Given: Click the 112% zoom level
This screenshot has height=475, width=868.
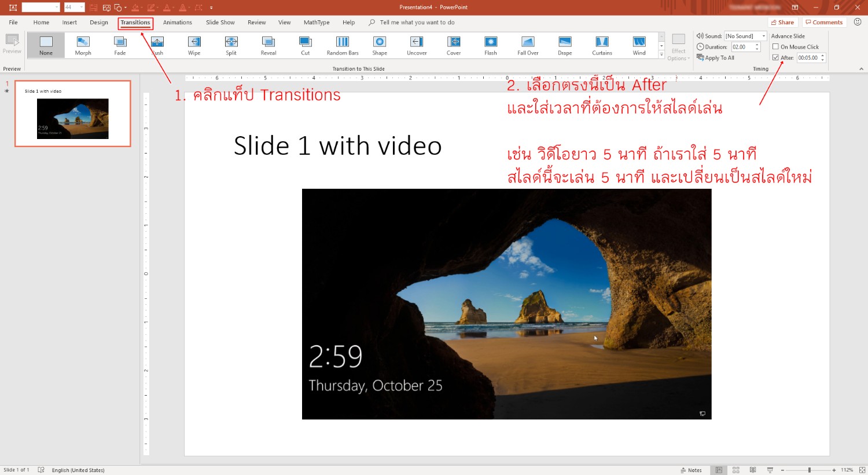Looking at the screenshot, I should [x=847, y=470].
